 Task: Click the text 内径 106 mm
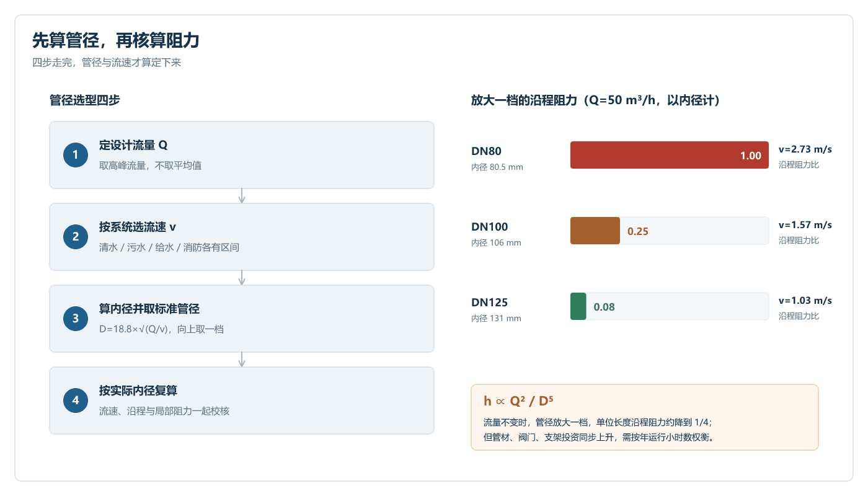[496, 242]
